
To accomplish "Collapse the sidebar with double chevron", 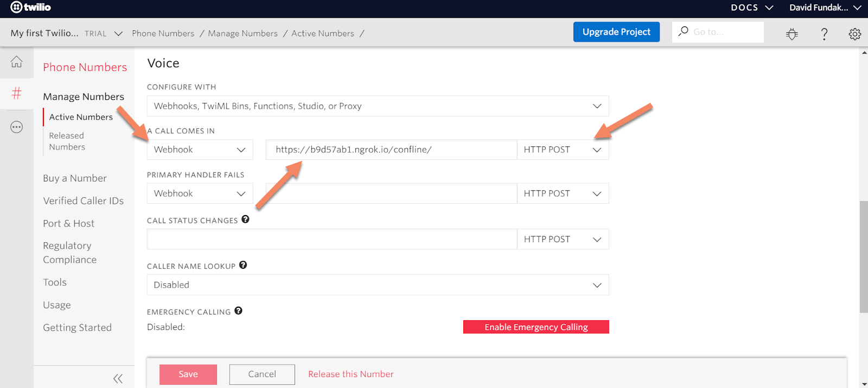I will click(x=118, y=378).
